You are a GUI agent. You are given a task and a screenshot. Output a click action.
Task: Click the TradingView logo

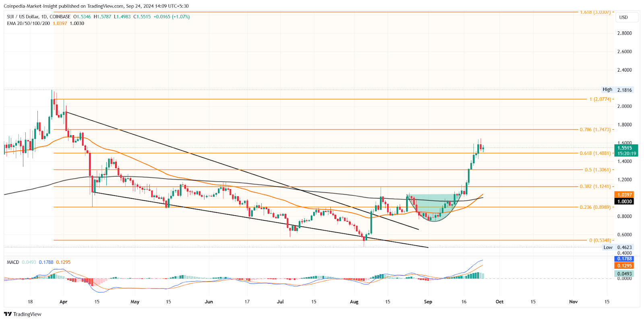tap(23, 314)
